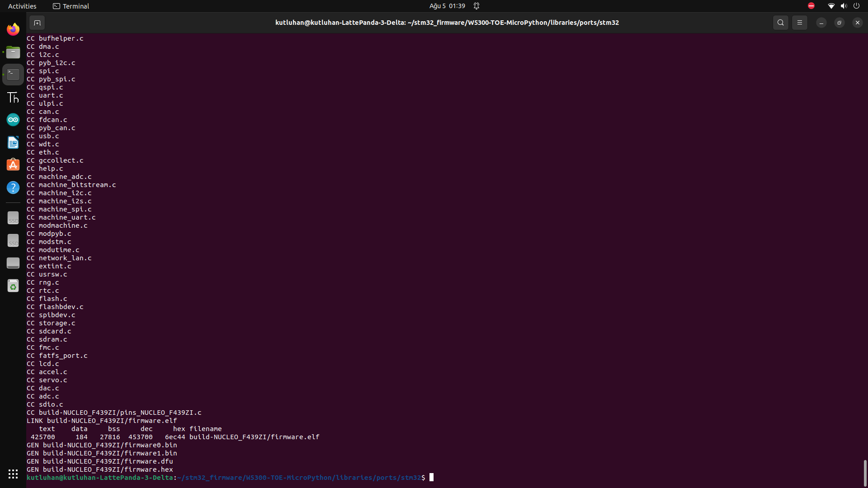This screenshot has width=868, height=488.
Task: Open the Files manager from the dock
Action: coord(13,52)
